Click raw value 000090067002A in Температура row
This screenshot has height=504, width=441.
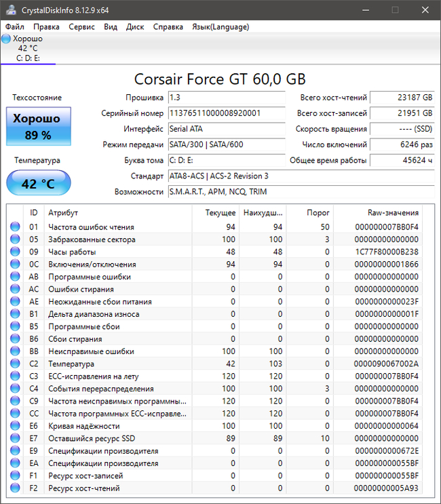pyautogui.click(x=386, y=364)
